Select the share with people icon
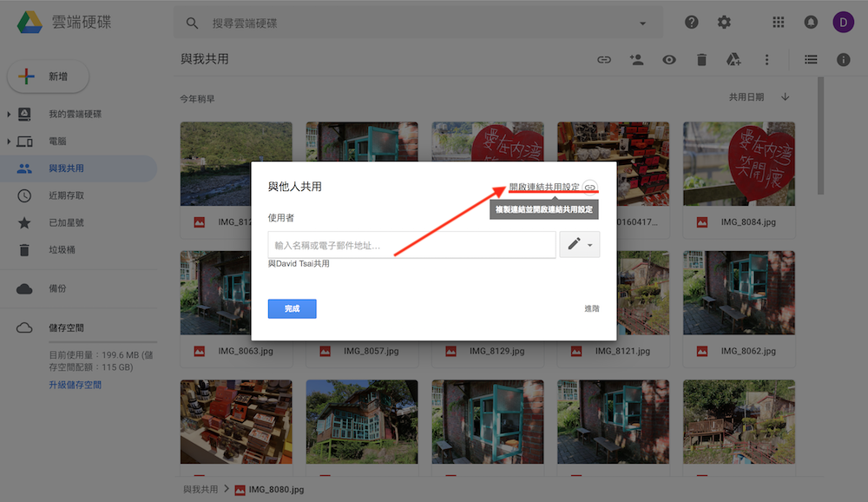Viewport: 868px width, 502px height. [636, 59]
